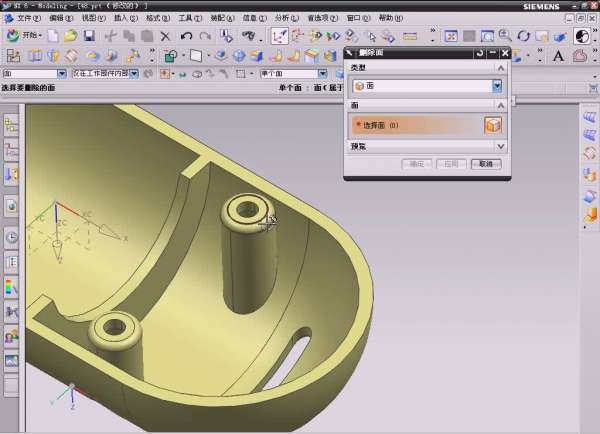Screen dimensions: 600x434
Task: Click the Delete X toolbar icon
Action: coord(165,36)
